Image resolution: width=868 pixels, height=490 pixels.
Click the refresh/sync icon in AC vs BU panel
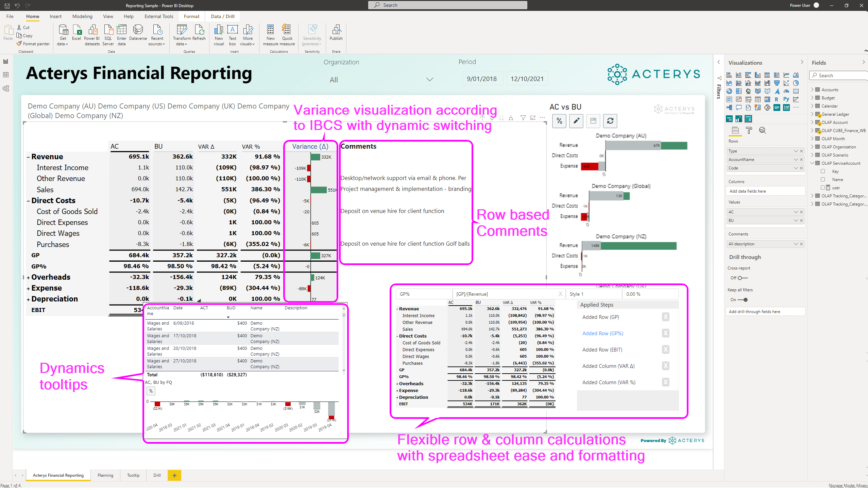click(611, 121)
